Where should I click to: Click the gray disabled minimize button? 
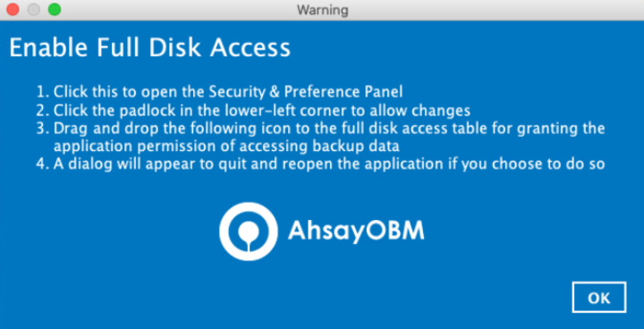34,9
